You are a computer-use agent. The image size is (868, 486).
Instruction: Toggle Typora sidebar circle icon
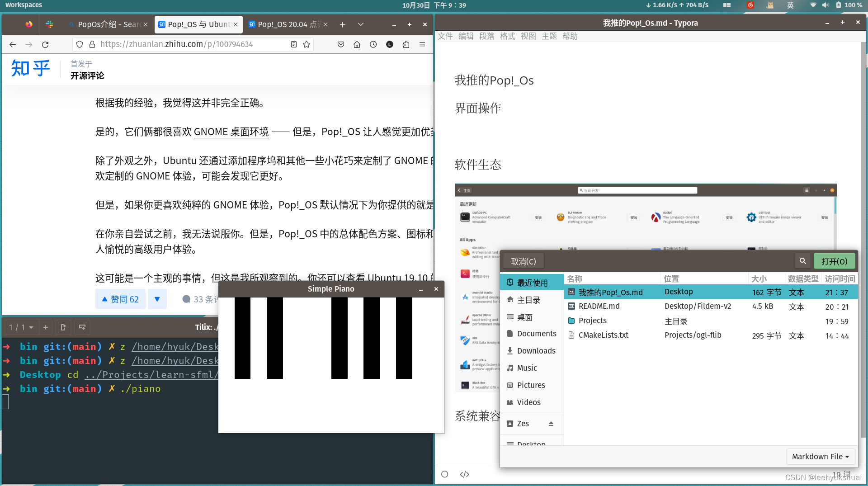click(x=445, y=474)
